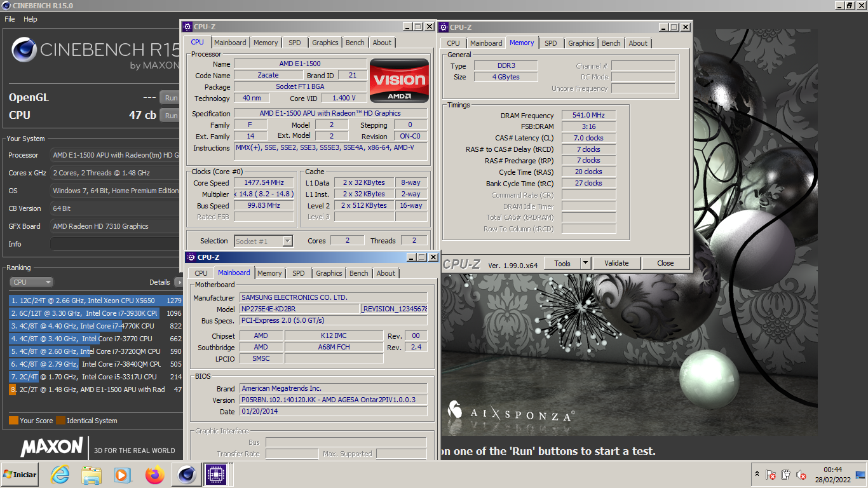The height and width of the screenshot is (488, 868).
Task: Select ranking row Intel Core i7-3720QM
Action: pyautogui.click(x=96, y=351)
